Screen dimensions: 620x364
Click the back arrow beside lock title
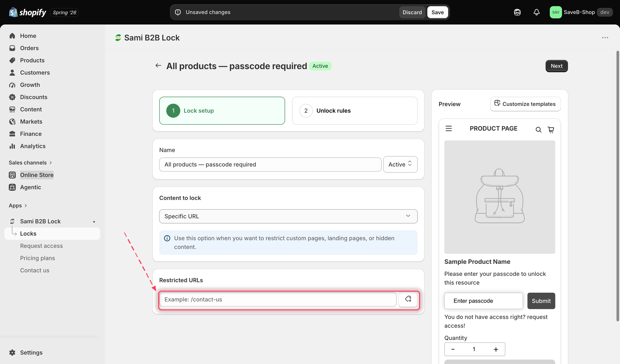pos(158,66)
